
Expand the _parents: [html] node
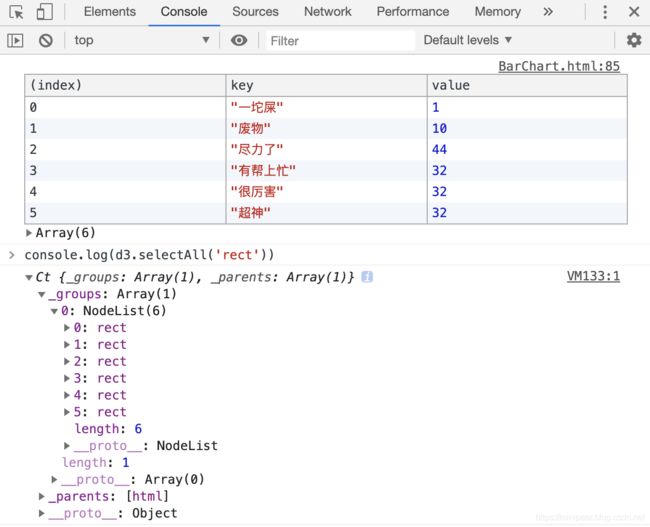pyautogui.click(x=42, y=496)
